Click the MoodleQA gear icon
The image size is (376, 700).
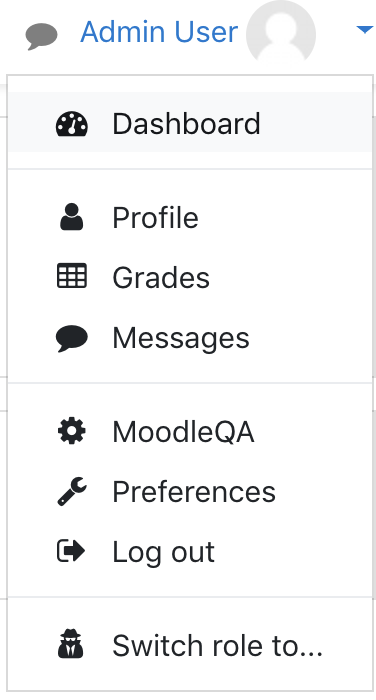coord(71,431)
